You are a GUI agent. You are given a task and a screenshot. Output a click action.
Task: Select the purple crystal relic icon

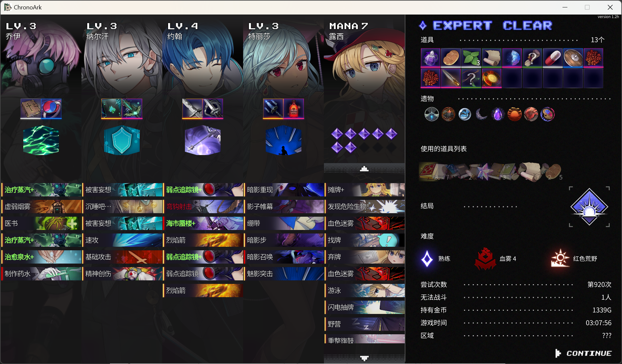[x=498, y=114]
